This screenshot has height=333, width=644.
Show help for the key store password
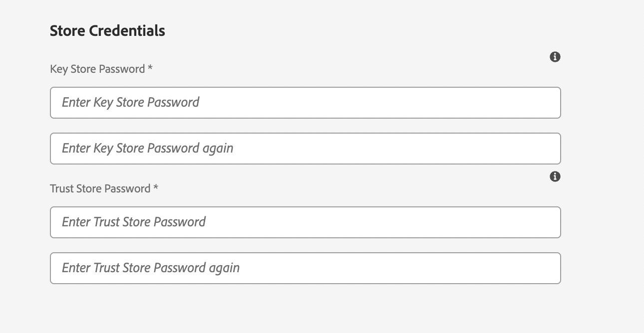click(x=555, y=57)
